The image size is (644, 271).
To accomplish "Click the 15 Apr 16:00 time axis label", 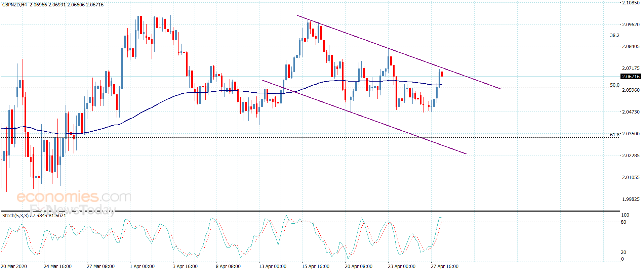I will pyautogui.click(x=316, y=266).
